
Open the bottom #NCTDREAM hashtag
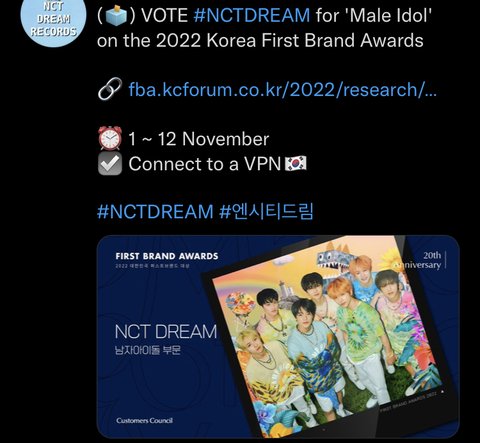(x=155, y=211)
